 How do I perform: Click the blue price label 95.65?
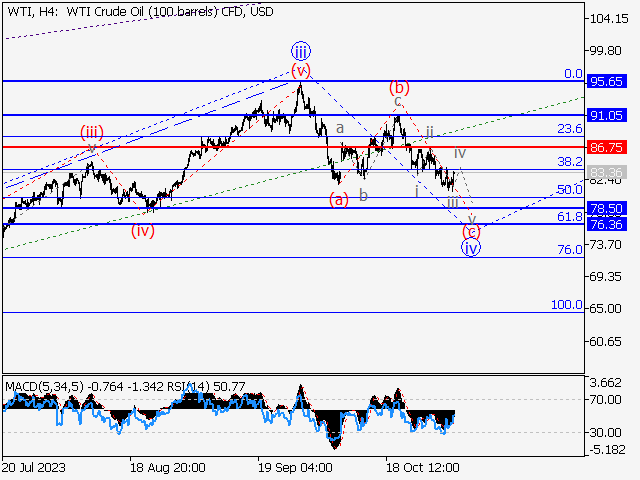607,82
